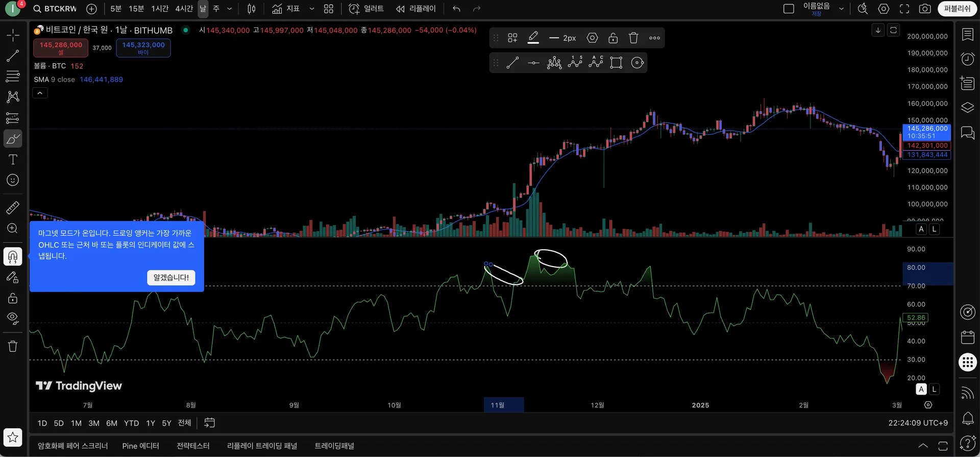Screen dimensions: 980x457
Task: Open the 리플레이 트레이딩 패널 tab
Action: tap(262, 446)
